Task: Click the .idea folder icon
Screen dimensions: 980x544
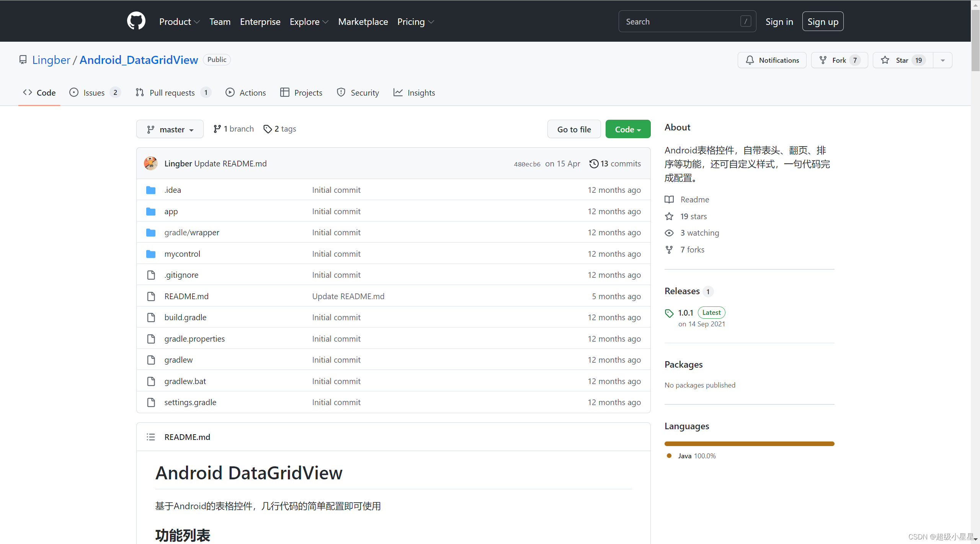Action: coord(151,190)
